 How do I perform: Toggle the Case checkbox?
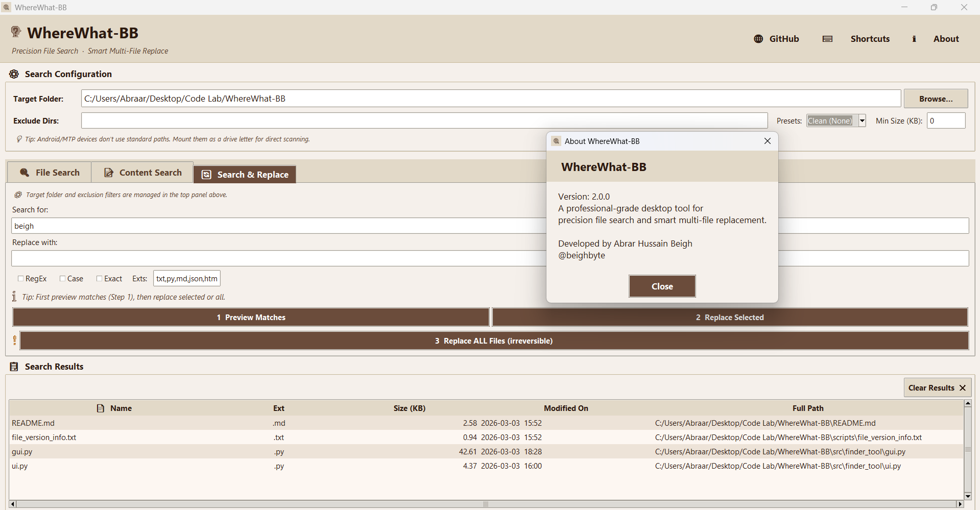(63, 279)
